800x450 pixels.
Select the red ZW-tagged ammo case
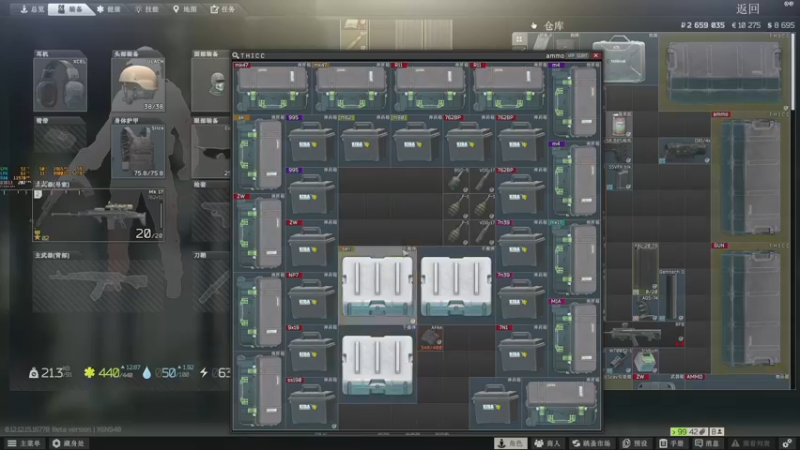coord(312,246)
